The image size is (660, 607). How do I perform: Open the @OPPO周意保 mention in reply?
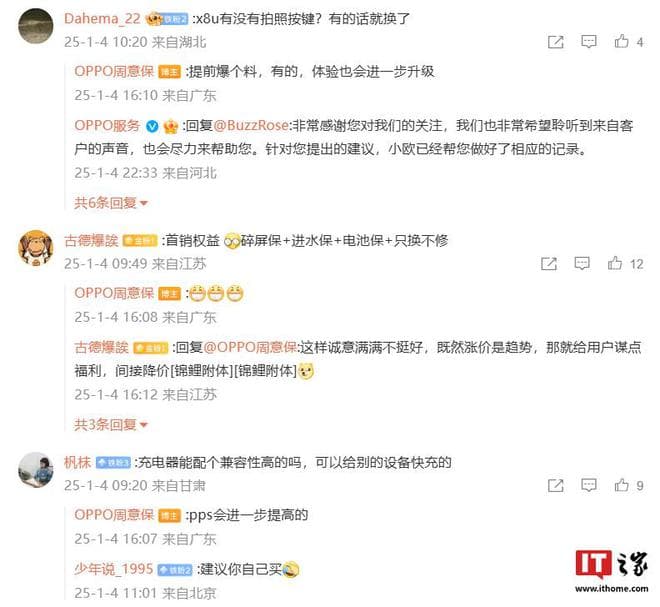point(250,347)
